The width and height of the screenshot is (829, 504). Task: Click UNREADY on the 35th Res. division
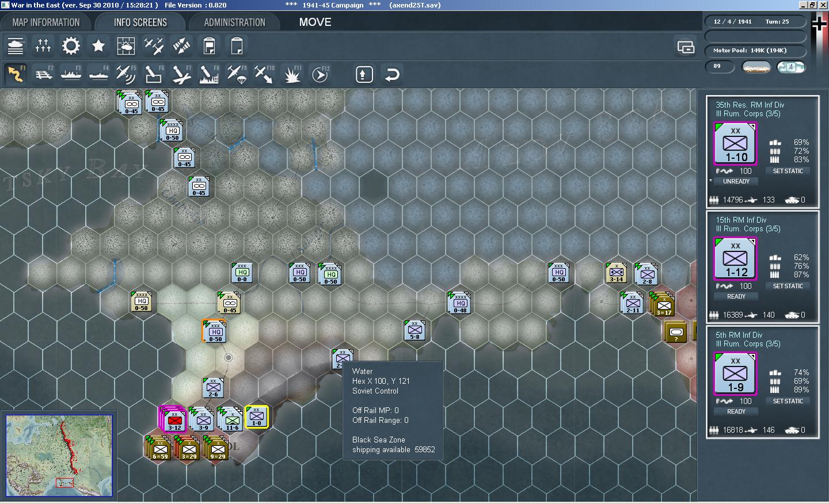[736, 181]
